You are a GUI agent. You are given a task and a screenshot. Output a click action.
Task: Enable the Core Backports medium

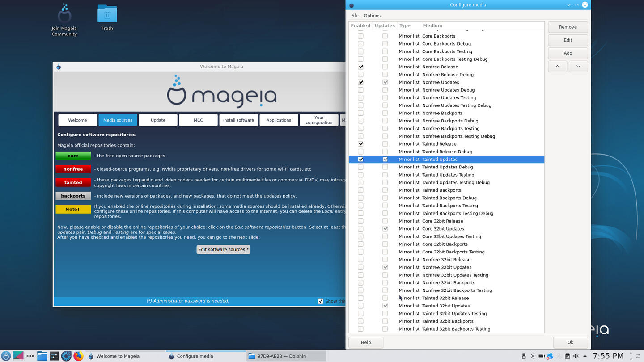click(x=360, y=36)
